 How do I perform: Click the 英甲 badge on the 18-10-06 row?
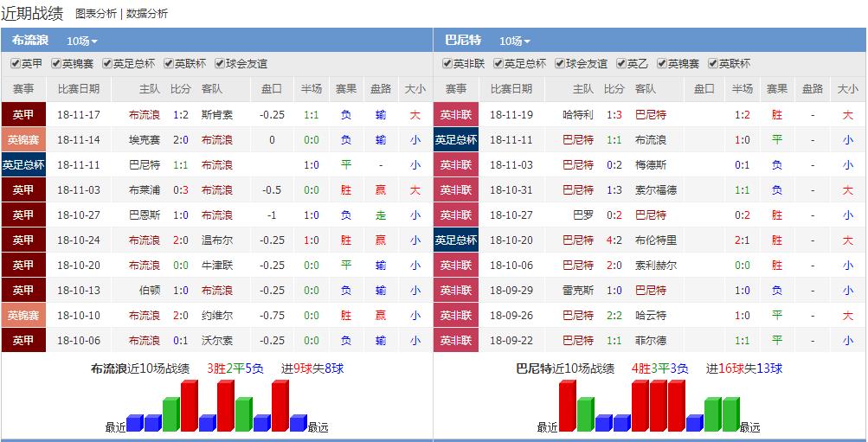(23, 340)
